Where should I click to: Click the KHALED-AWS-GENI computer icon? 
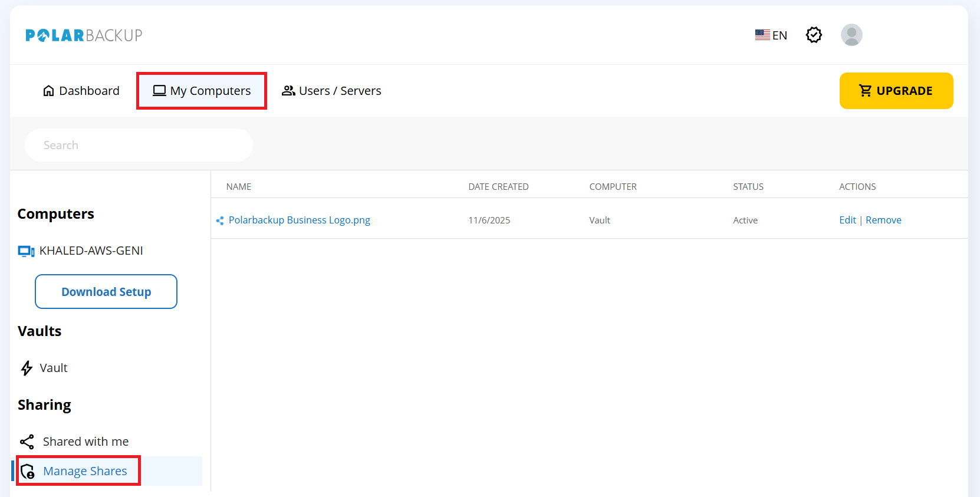26,251
